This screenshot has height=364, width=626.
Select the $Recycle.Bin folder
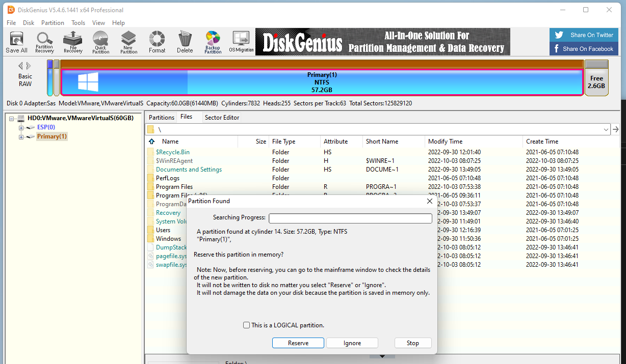[173, 152]
